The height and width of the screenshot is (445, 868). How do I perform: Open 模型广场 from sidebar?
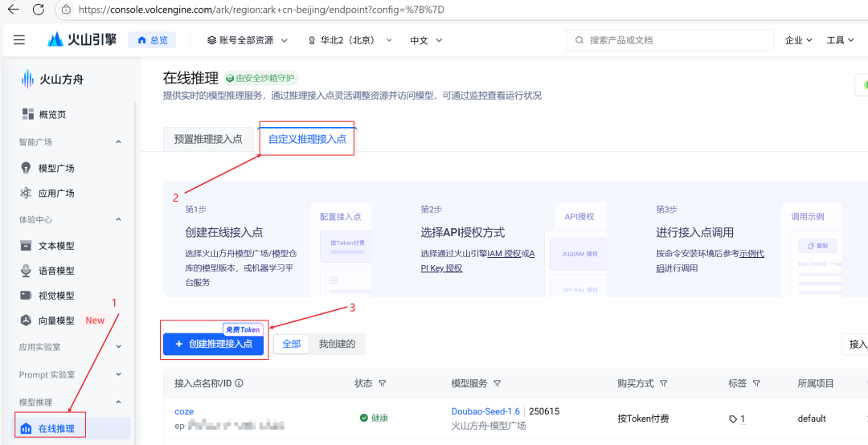point(56,168)
